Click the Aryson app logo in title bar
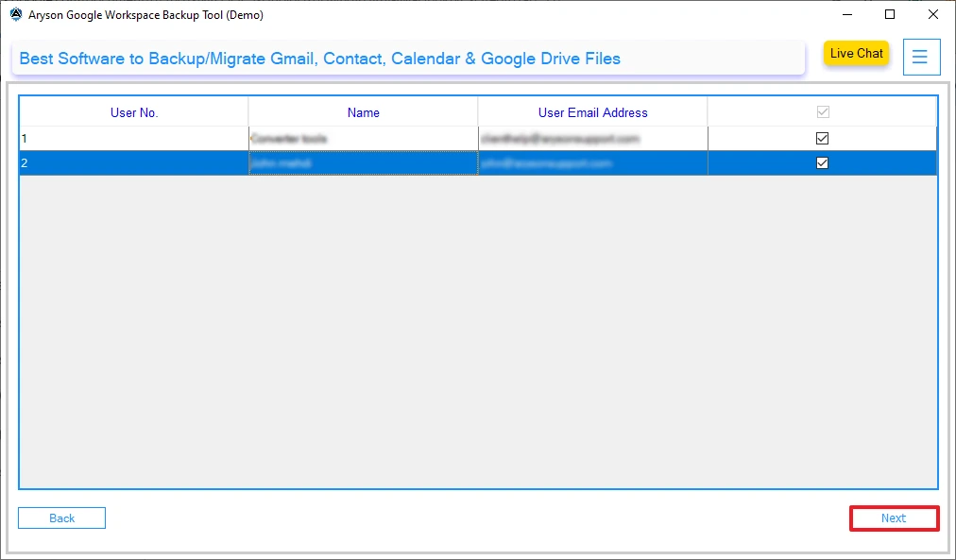This screenshot has width=956, height=560. (16, 14)
